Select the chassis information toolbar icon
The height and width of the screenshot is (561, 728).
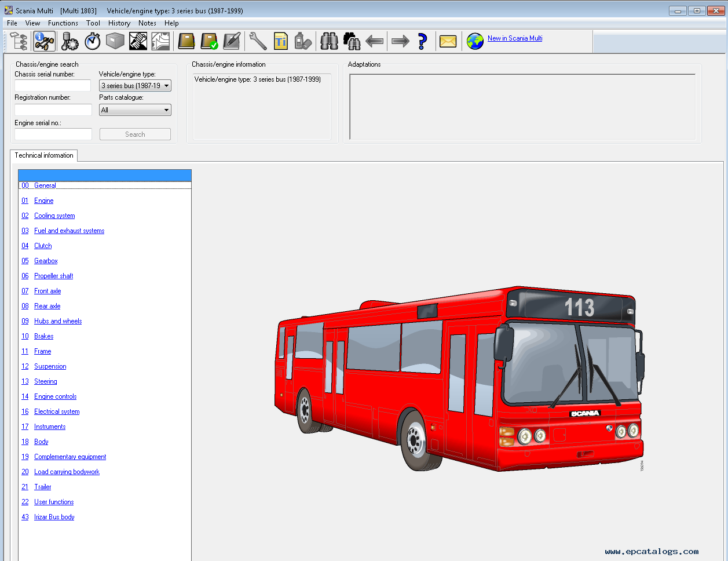(44, 41)
